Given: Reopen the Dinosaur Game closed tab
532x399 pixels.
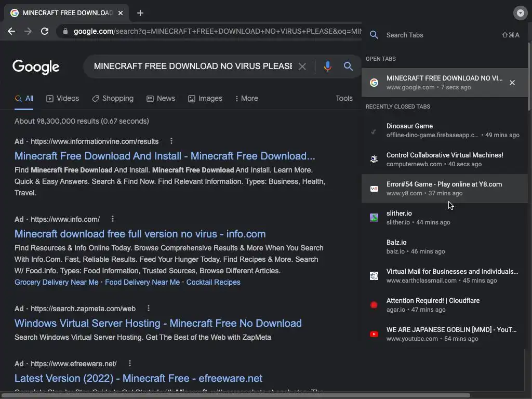Looking at the screenshot, I should pos(445,130).
